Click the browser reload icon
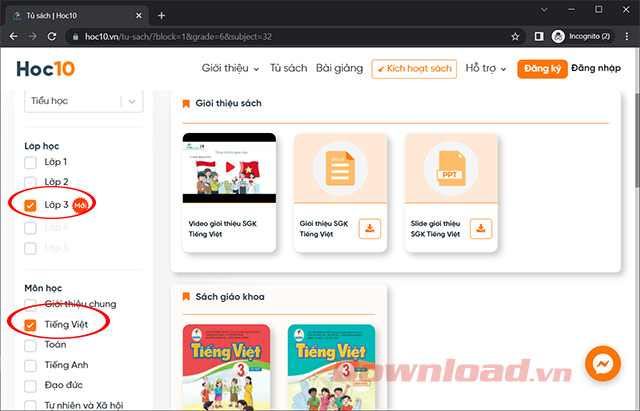The image size is (640, 411). tap(53, 36)
